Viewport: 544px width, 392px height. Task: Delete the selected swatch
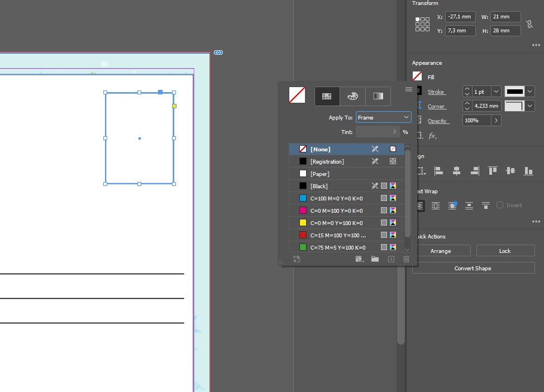pos(406,259)
